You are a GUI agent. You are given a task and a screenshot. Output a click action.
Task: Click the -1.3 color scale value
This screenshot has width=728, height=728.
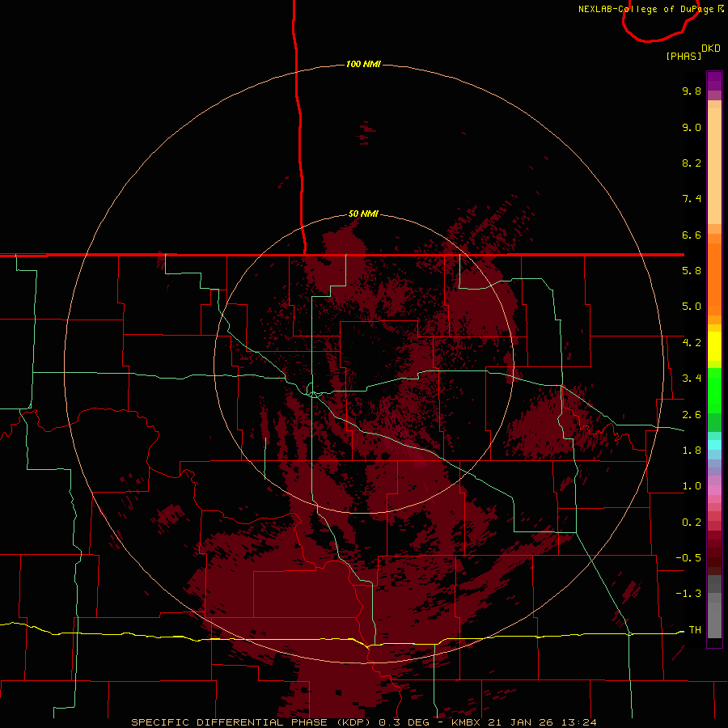pyautogui.click(x=688, y=594)
